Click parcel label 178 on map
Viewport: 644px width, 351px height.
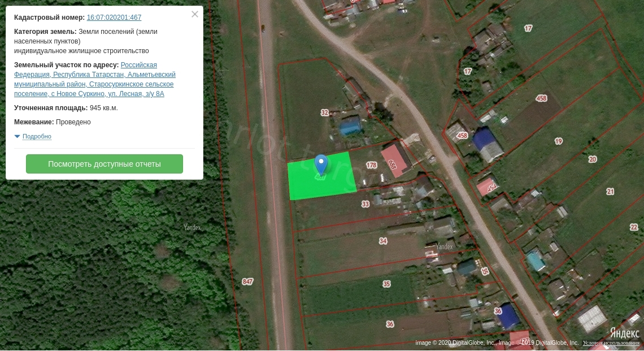point(371,166)
